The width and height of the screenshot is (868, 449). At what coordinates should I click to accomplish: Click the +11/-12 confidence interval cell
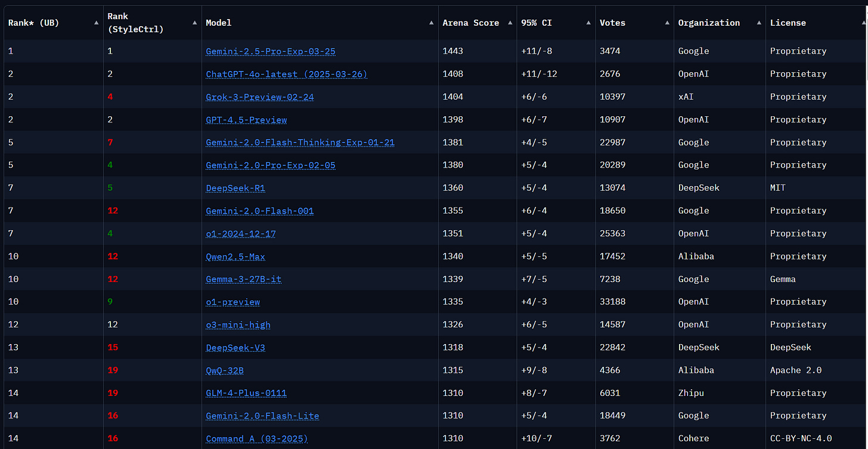coord(539,74)
